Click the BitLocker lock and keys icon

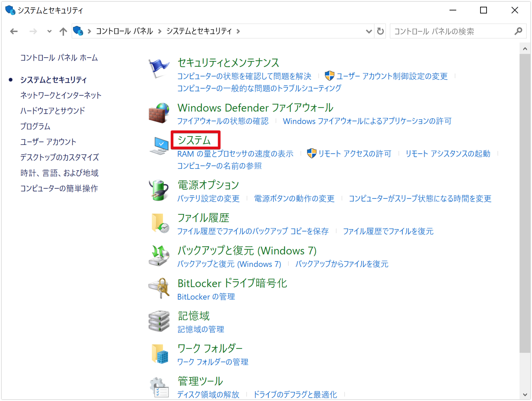click(159, 288)
